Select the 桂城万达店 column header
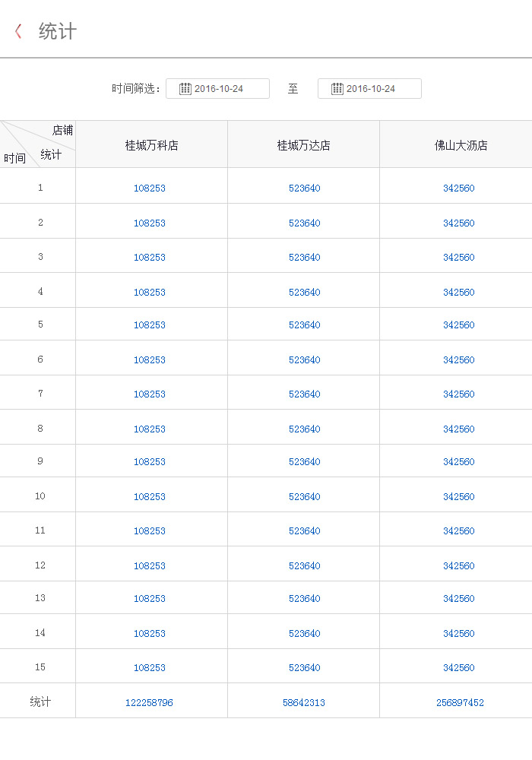This screenshot has height=760, width=532. point(304,145)
